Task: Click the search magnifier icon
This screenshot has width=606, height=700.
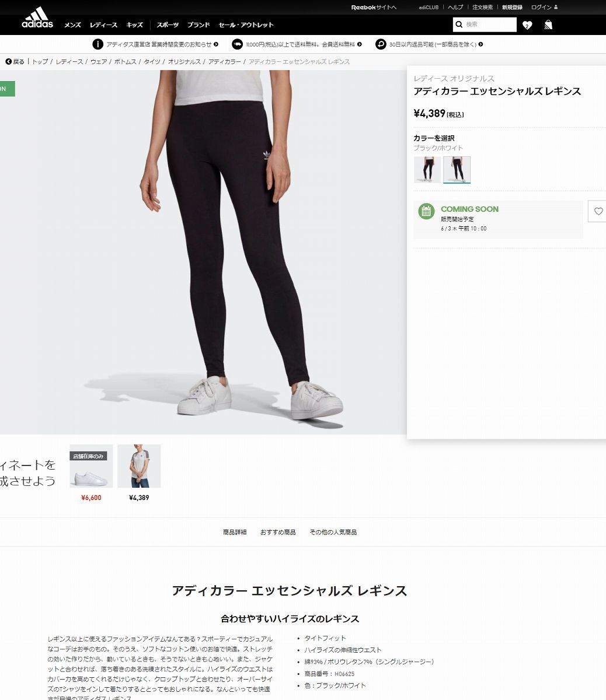Action: pyautogui.click(x=459, y=24)
